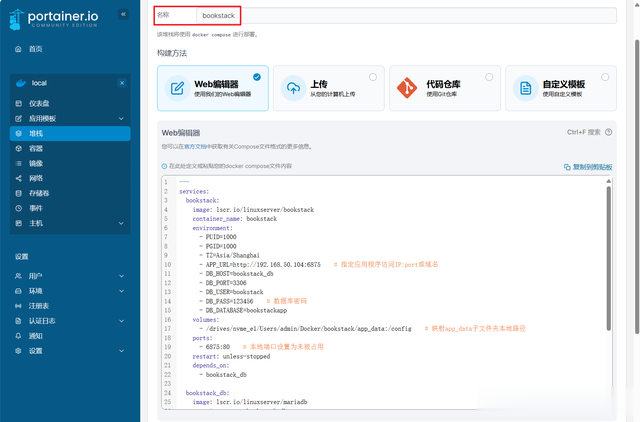Click editor line 'DB_PASS=123456'
Viewport: 640px width, 422px height.
pyautogui.click(x=229, y=301)
